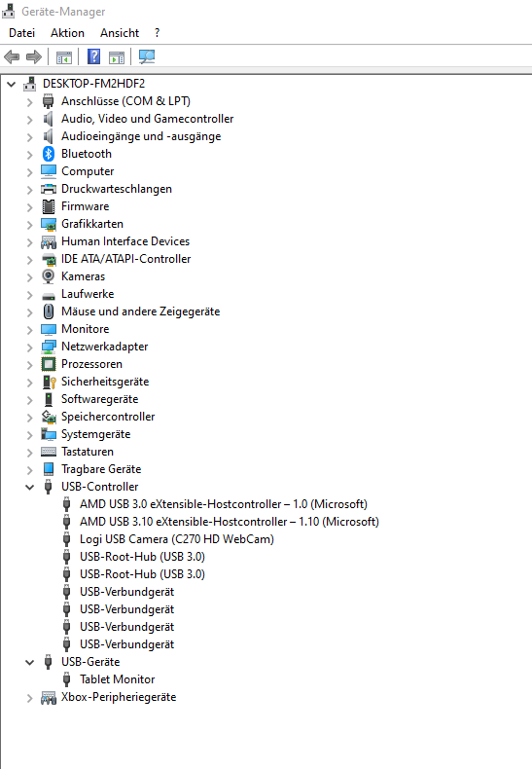Expand the Netzwerkadapter category
The image size is (532, 769).
[30, 348]
